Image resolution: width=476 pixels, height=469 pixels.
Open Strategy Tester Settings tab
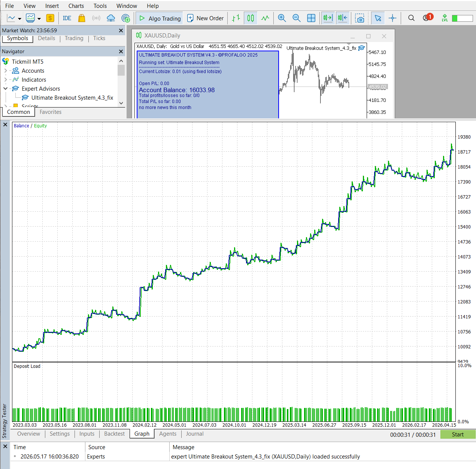[60, 434]
